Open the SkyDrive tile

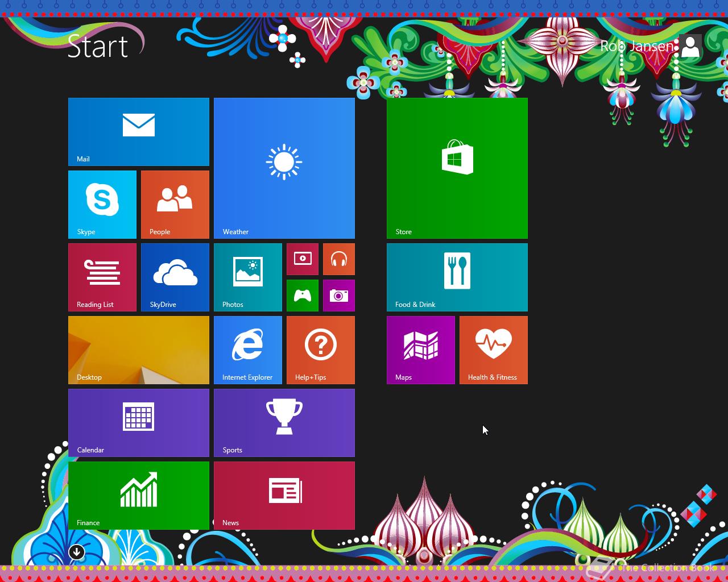click(175, 277)
